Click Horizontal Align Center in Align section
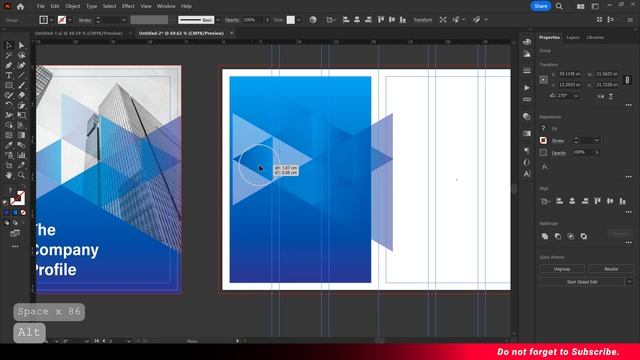640x360 pixels. tap(572, 201)
